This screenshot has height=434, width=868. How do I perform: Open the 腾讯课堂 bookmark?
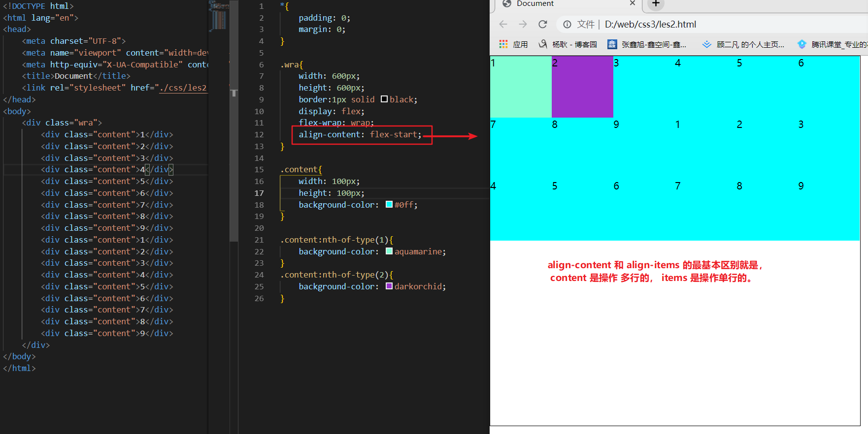coord(832,44)
